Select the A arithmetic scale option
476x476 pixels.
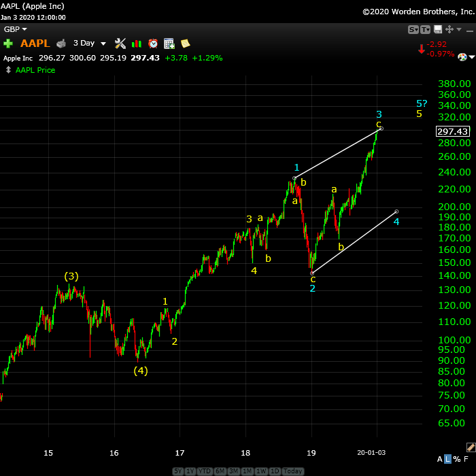(x=439, y=459)
